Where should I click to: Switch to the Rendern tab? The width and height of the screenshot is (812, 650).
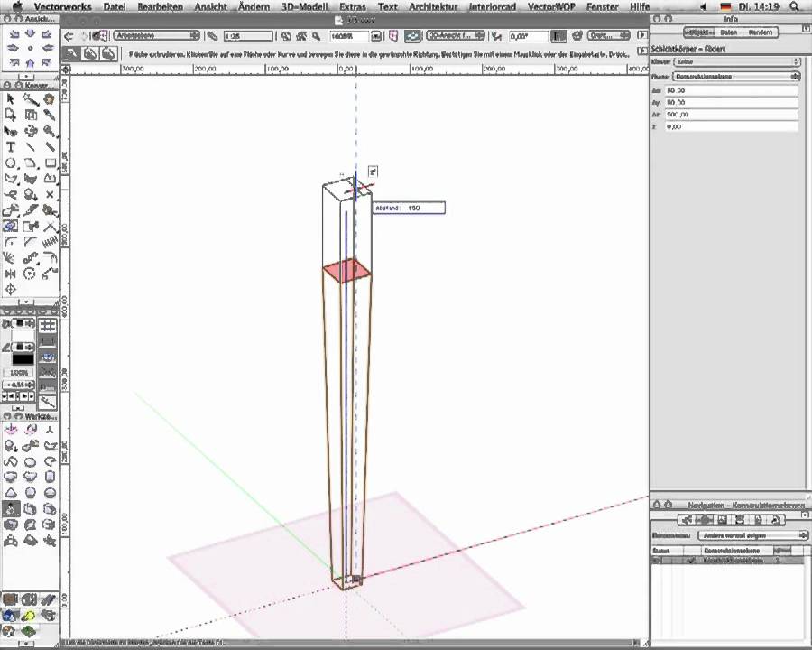click(761, 32)
